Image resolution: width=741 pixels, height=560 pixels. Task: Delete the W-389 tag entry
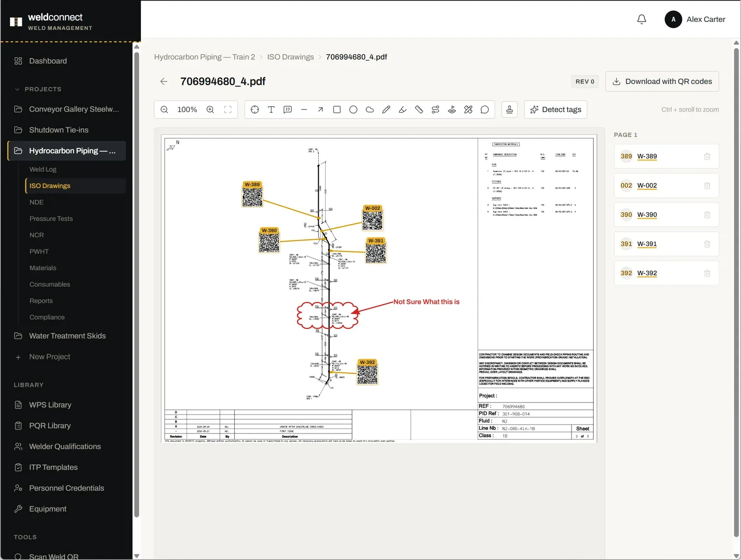(707, 157)
